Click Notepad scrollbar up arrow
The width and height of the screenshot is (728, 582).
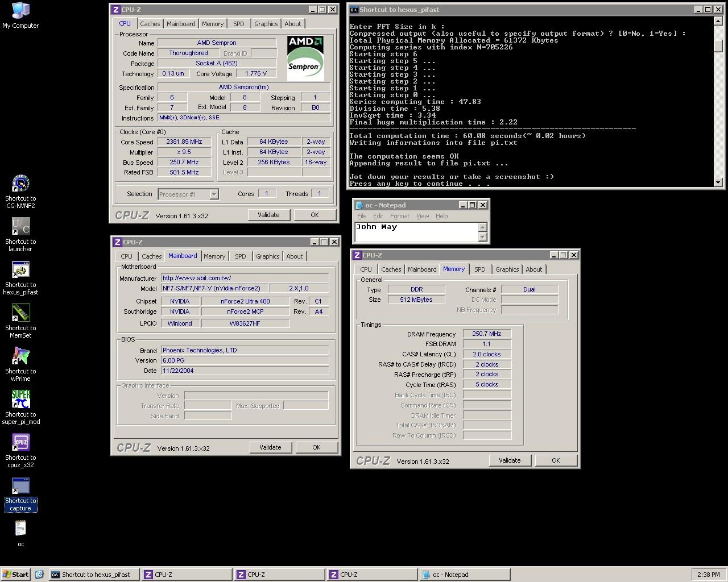click(x=483, y=227)
